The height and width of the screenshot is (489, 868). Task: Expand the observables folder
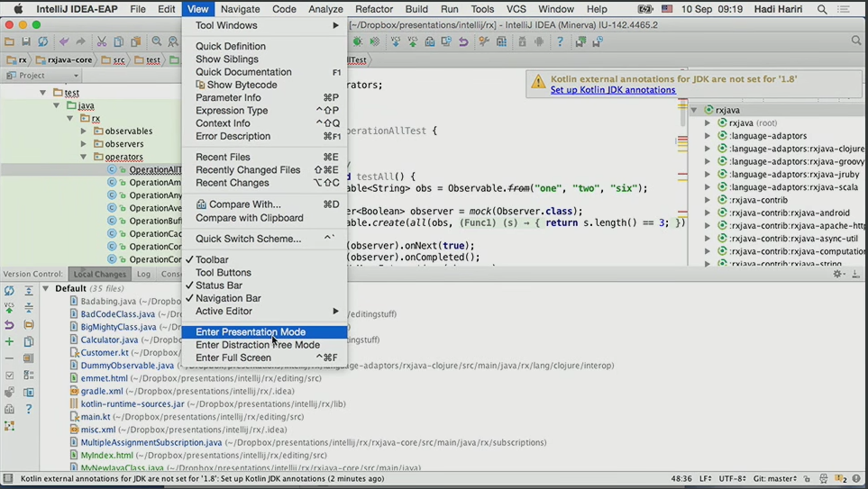pos(84,131)
